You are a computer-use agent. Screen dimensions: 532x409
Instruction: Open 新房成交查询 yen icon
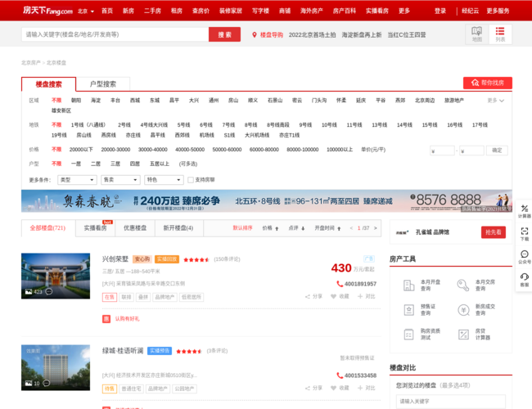pyautogui.click(x=463, y=310)
